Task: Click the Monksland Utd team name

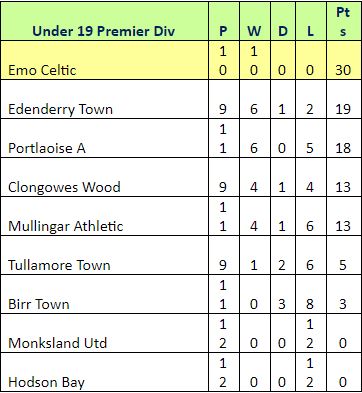Action: pyautogui.click(x=58, y=343)
